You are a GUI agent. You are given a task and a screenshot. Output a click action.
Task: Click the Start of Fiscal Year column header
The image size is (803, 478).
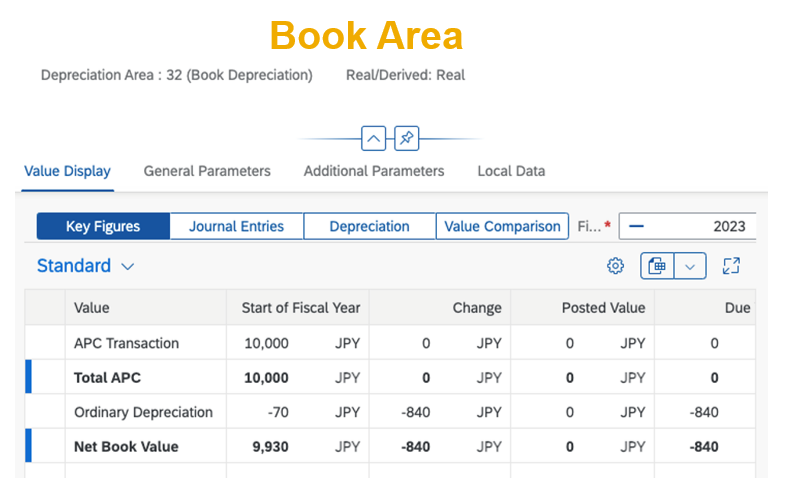298,307
